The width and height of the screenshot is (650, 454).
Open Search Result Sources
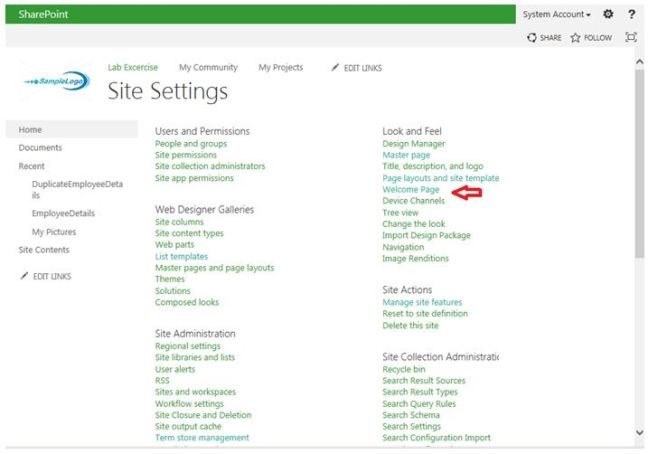pyautogui.click(x=424, y=380)
